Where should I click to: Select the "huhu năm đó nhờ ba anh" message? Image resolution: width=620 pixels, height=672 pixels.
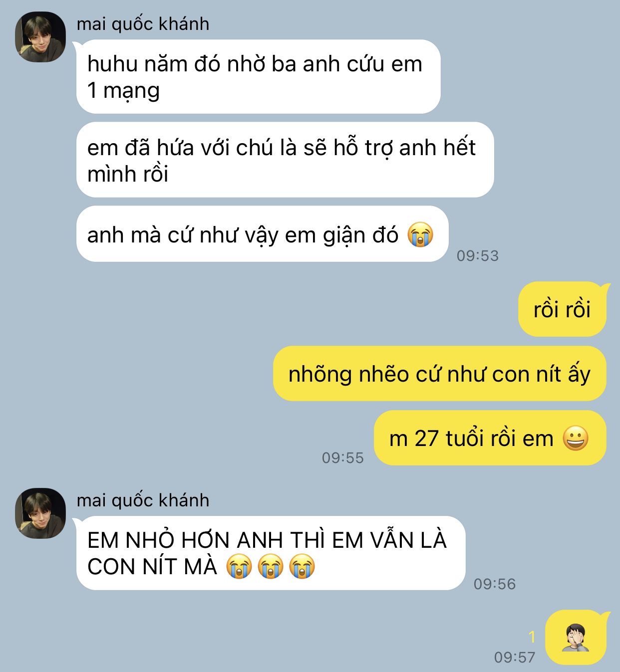[258, 77]
